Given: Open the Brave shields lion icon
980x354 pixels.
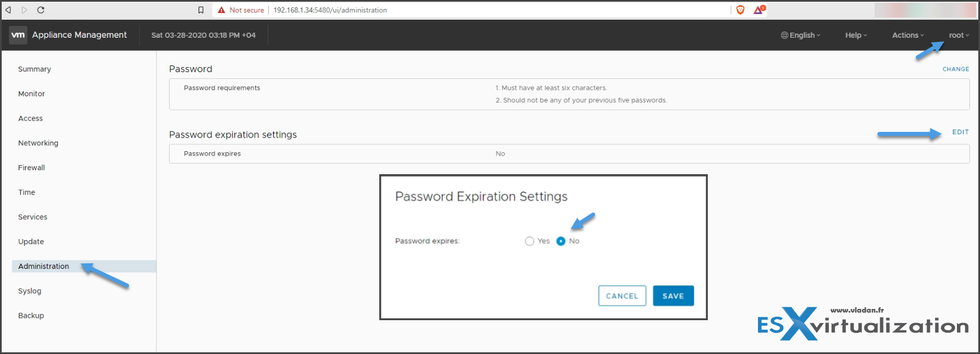Looking at the screenshot, I should [740, 10].
